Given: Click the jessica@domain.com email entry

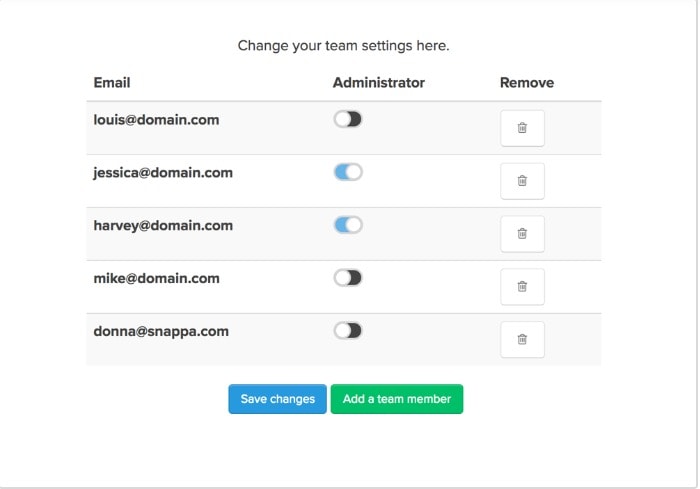Looking at the screenshot, I should (163, 173).
